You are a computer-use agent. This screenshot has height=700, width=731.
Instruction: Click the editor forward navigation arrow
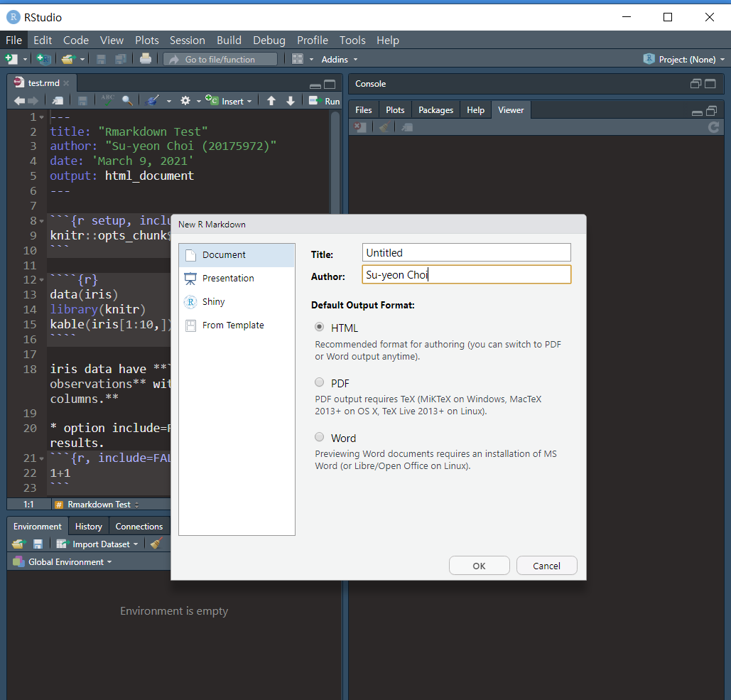tap(33, 101)
